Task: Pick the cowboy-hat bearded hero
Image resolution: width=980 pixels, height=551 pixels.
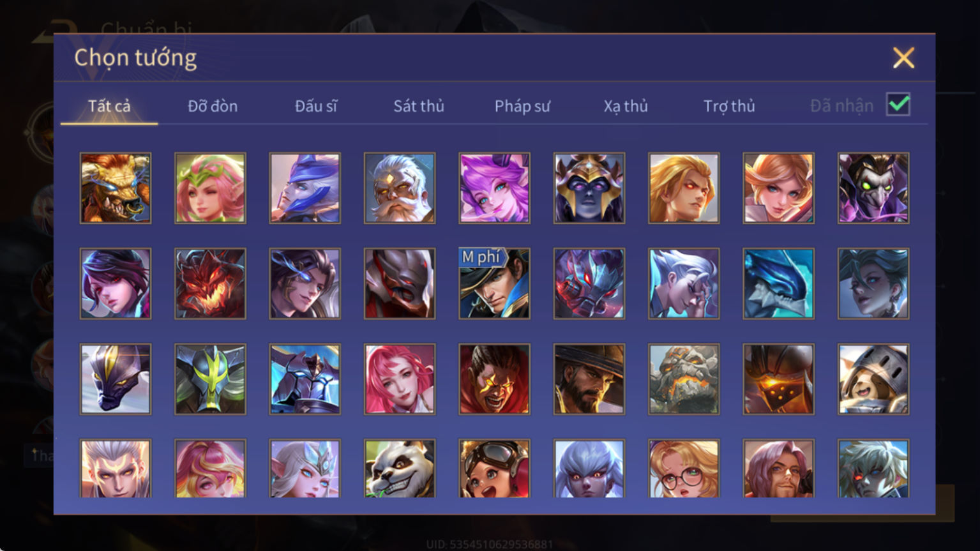Action: click(x=589, y=379)
